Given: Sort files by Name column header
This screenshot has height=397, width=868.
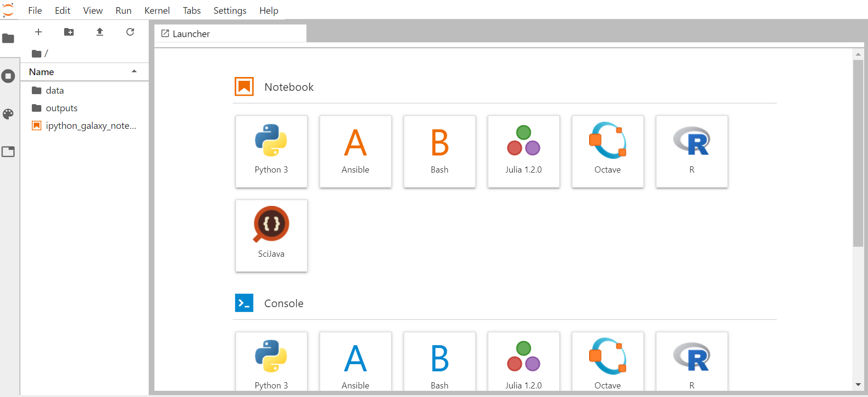Looking at the screenshot, I should pyautogui.click(x=84, y=72).
